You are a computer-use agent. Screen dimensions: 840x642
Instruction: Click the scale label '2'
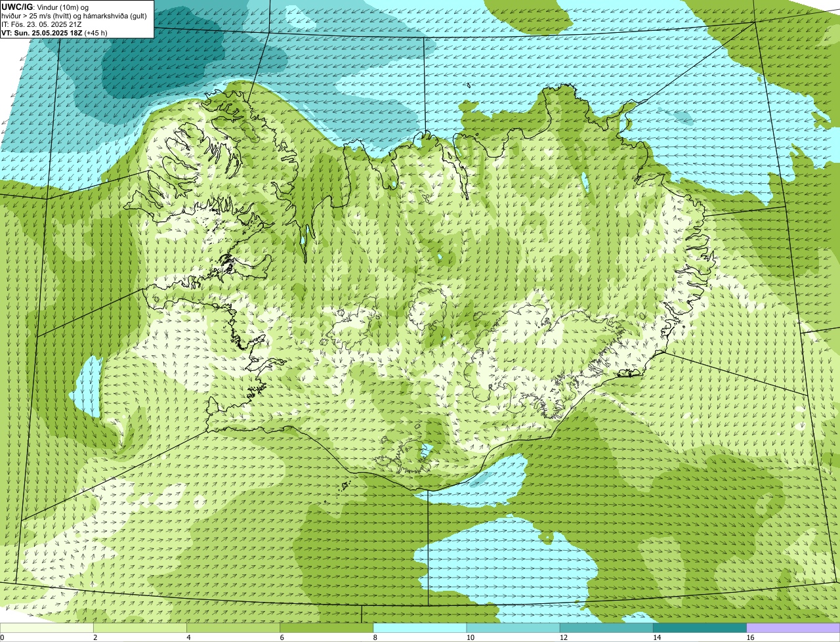click(95, 637)
